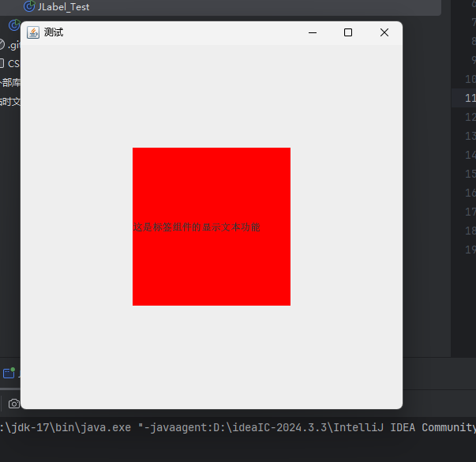Click line number 17 in editor gutter
The height and width of the screenshot is (462, 476).
[x=470, y=212]
